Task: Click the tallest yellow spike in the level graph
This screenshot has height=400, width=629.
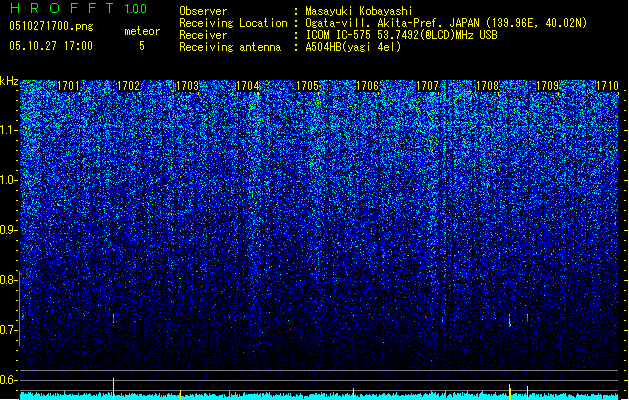Action: point(114,388)
